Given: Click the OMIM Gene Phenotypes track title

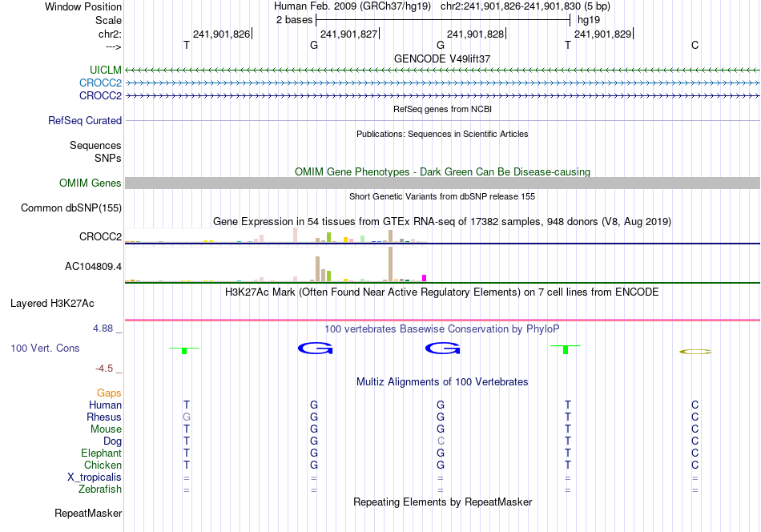Looking at the screenshot, I should coord(442,171).
